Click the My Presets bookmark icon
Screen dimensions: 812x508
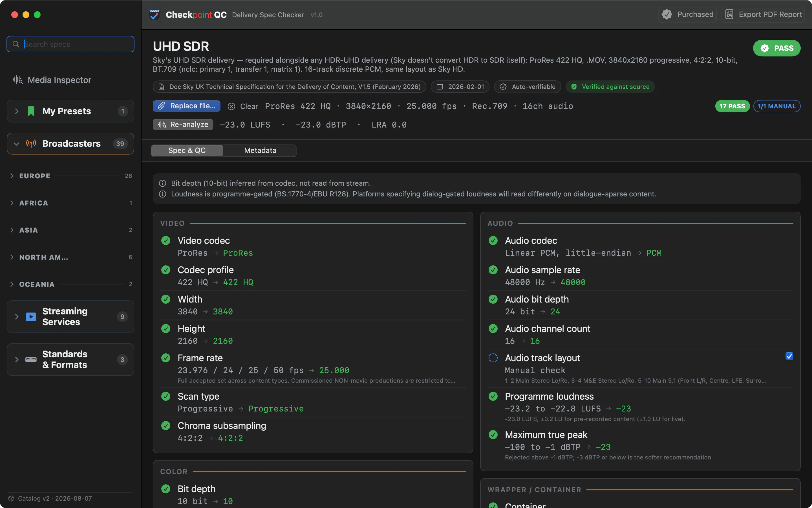coord(31,111)
